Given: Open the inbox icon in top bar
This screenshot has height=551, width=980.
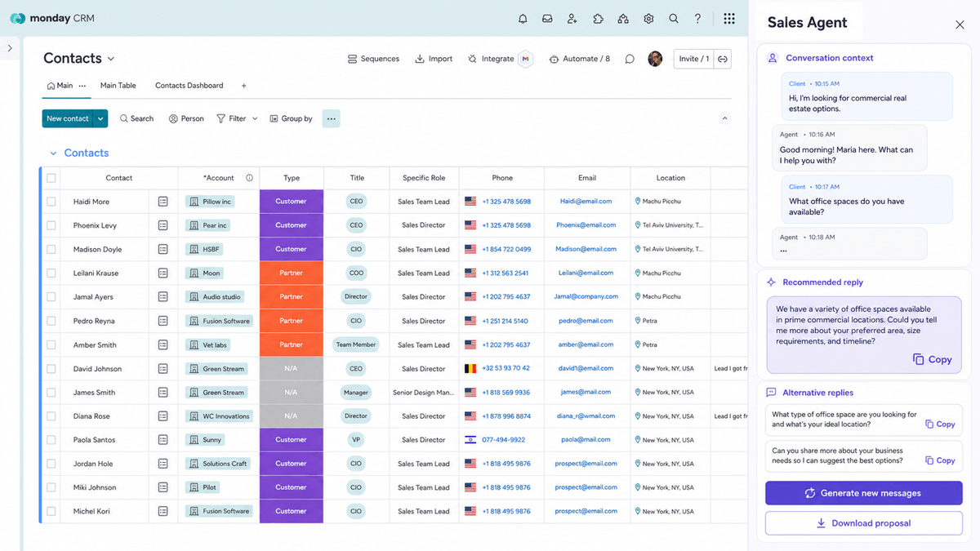Looking at the screenshot, I should (547, 18).
